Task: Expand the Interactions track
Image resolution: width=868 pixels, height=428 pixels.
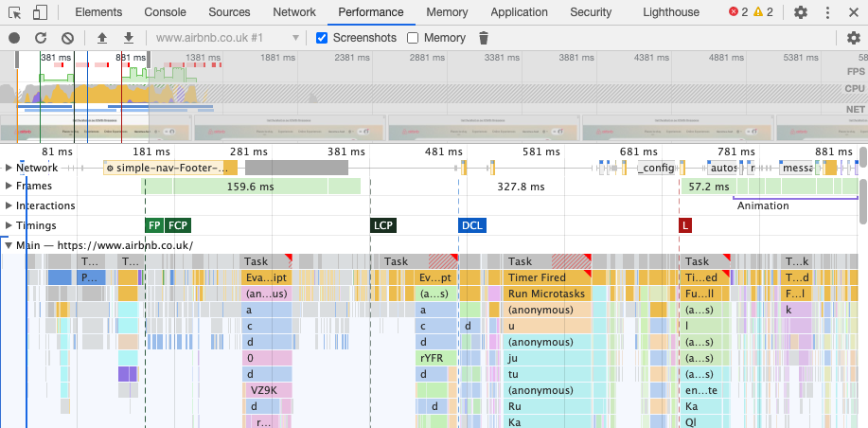Action: [x=9, y=205]
